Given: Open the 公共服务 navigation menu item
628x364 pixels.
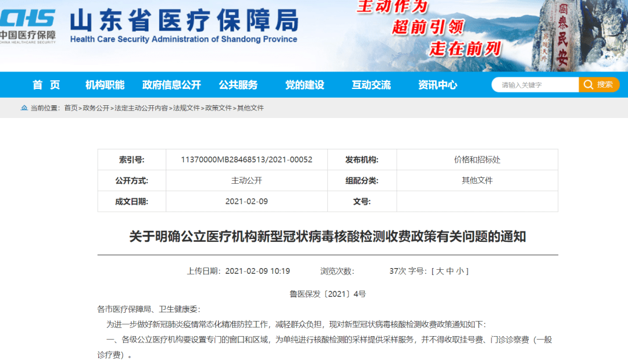Looking at the screenshot, I should click(238, 85).
